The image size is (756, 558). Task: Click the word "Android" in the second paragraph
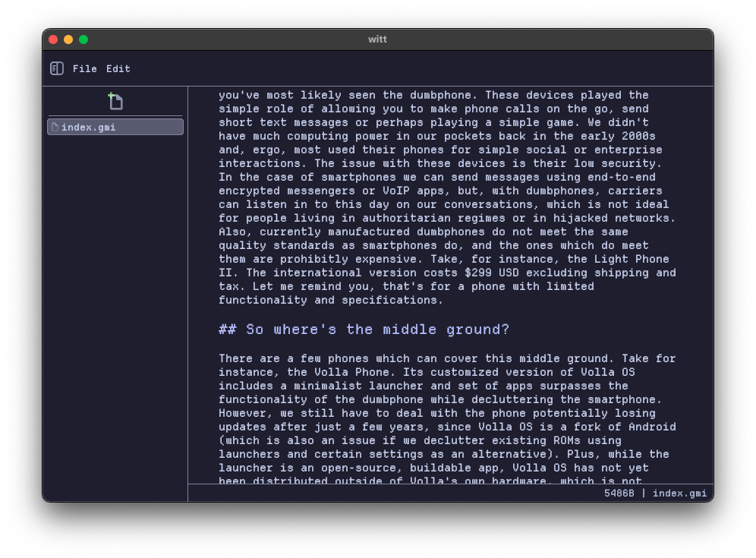[x=651, y=427]
